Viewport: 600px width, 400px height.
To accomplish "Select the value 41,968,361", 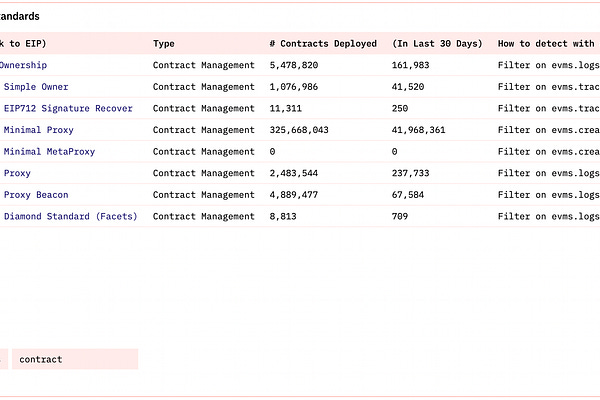I will coord(419,130).
